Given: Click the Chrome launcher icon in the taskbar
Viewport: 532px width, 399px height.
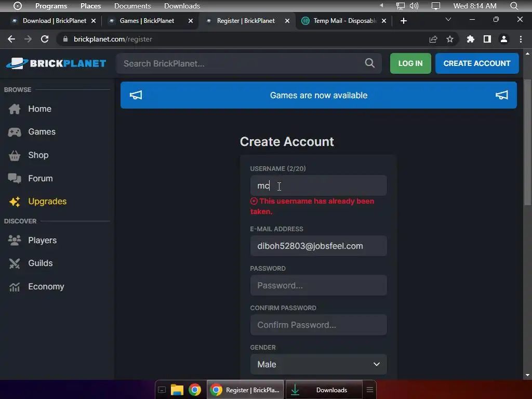Looking at the screenshot, I should coord(195,390).
